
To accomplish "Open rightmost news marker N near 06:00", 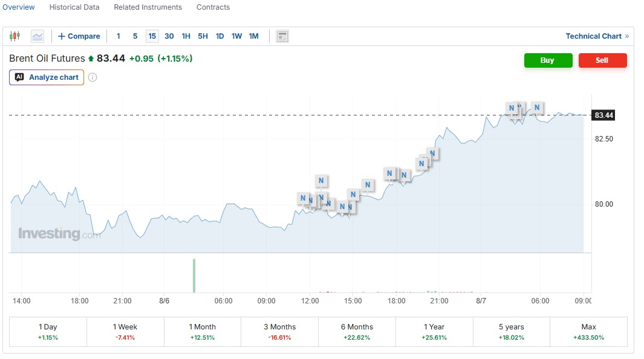I will [x=537, y=108].
